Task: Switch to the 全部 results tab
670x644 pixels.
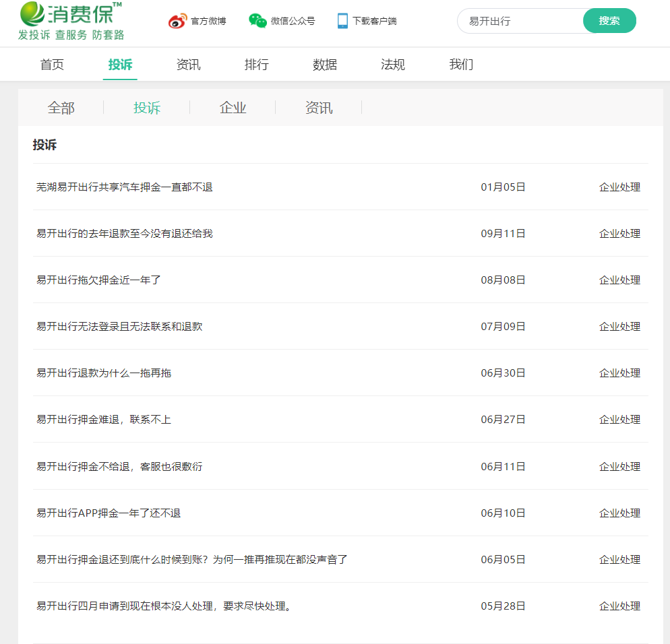Action: point(61,108)
